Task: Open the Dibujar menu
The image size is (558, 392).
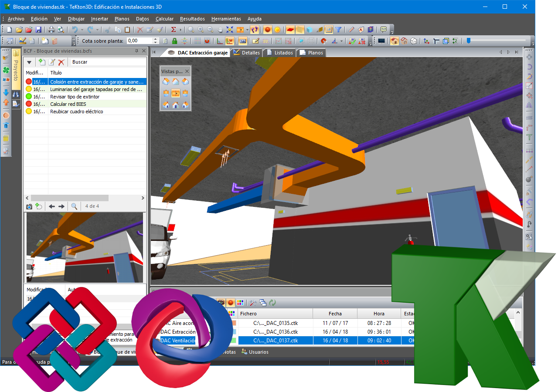Action: point(76,19)
